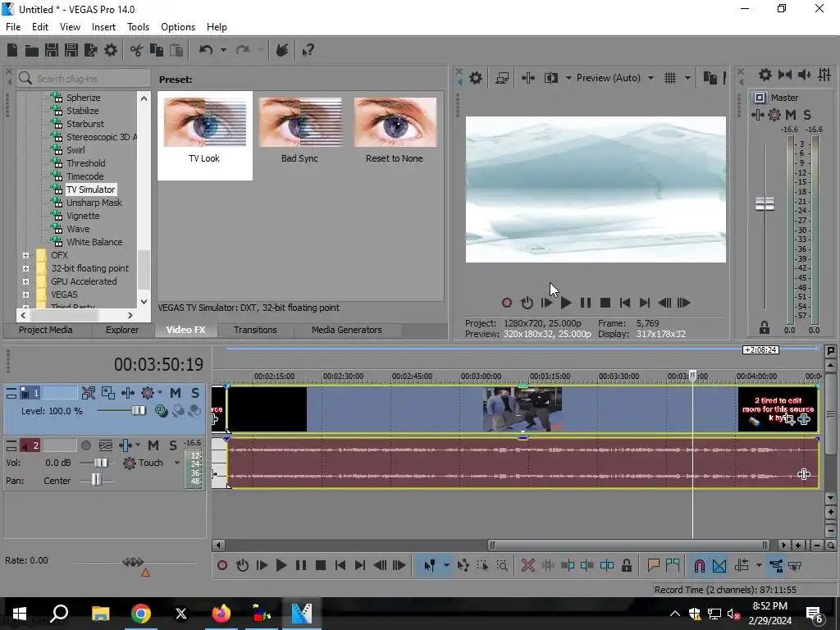This screenshot has width=840, height=630.
Task: Stop playback in timeline transport bar
Action: pos(321,565)
